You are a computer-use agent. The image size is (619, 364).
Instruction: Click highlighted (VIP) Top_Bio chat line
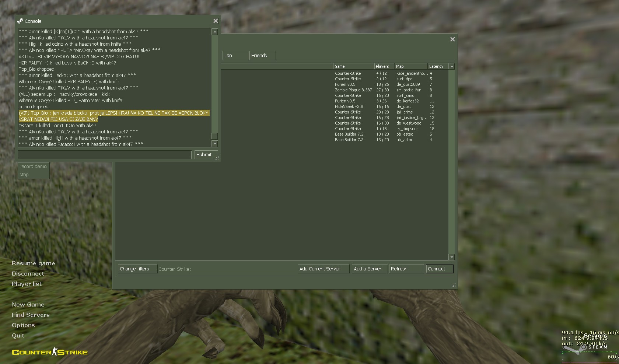114,116
